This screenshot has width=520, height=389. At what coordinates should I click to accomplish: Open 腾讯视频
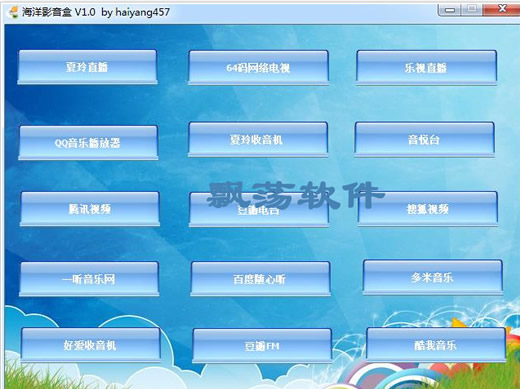pyautogui.click(x=90, y=209)
